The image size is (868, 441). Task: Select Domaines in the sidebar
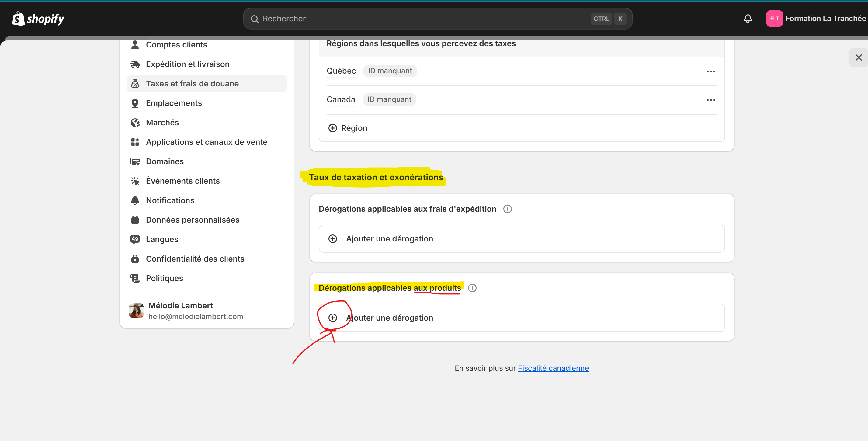tap(165, 161)
